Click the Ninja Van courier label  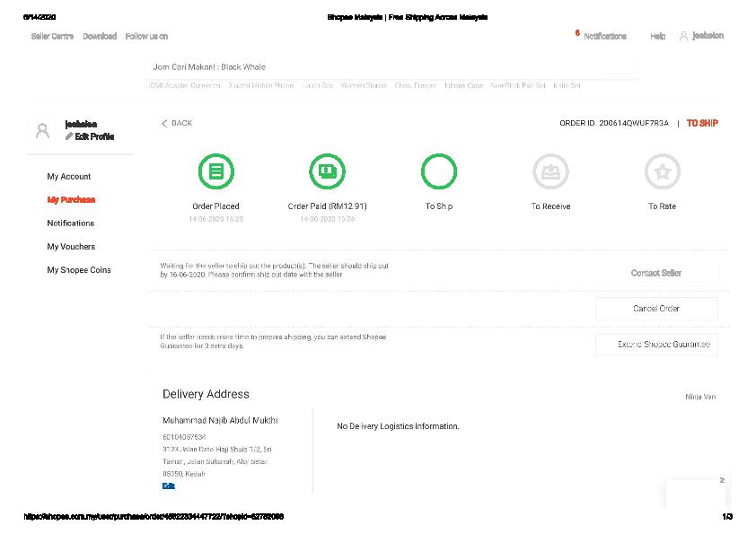pyautogui.click(x=700, y=397)
